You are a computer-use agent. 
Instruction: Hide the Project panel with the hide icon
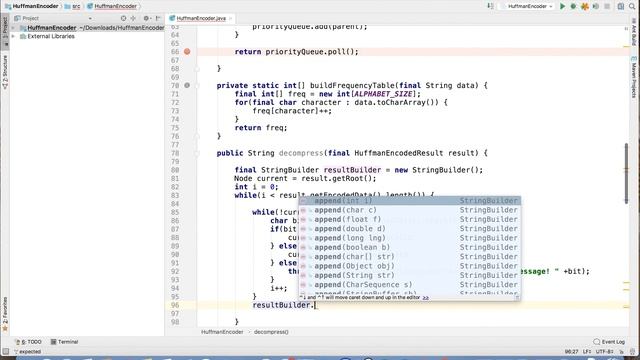coord(158,18)
